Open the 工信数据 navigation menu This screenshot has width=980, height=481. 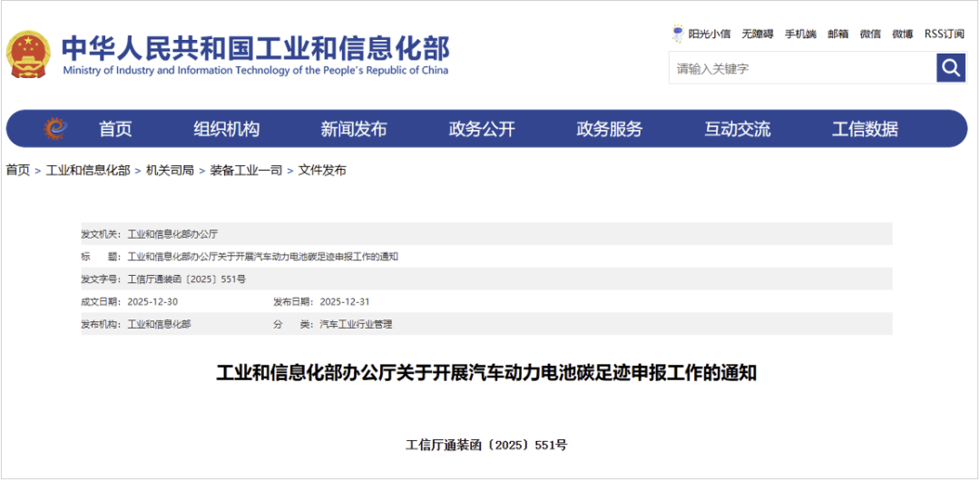pos(865,130)
